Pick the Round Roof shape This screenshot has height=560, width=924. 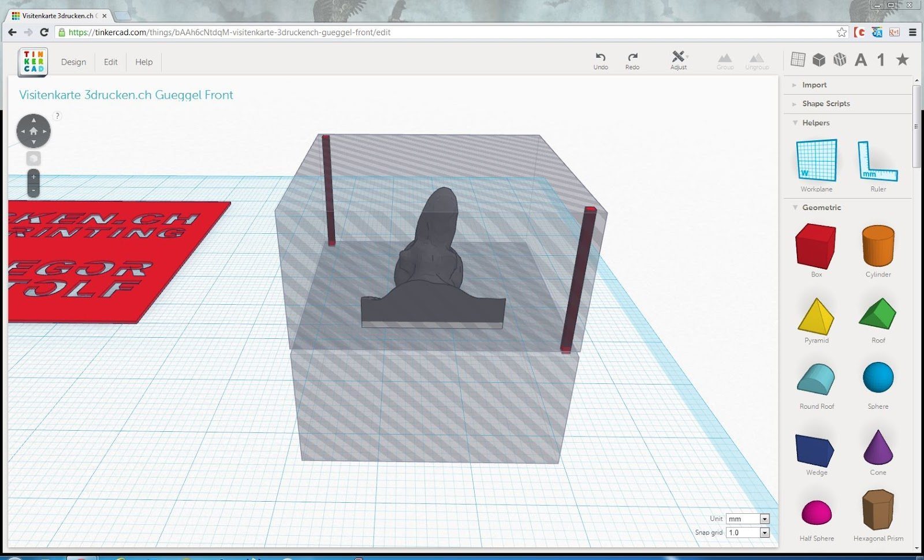click(816, 386)
